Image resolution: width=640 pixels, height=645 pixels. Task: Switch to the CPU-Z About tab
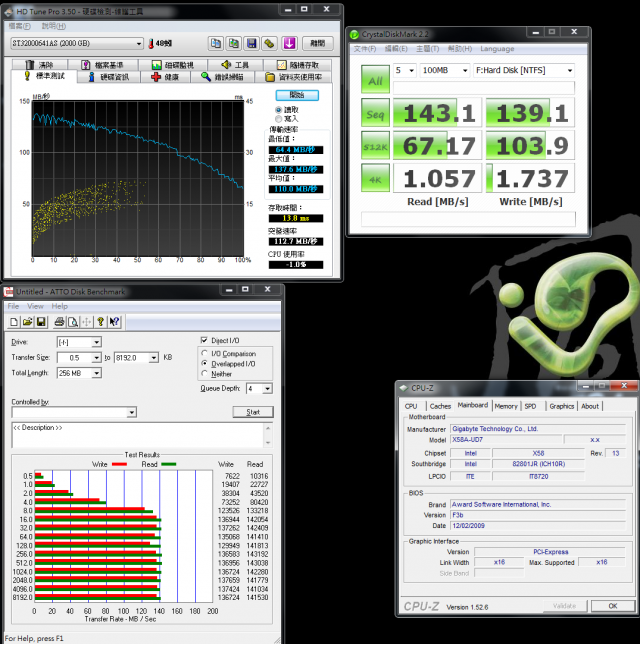click(590, 406)
